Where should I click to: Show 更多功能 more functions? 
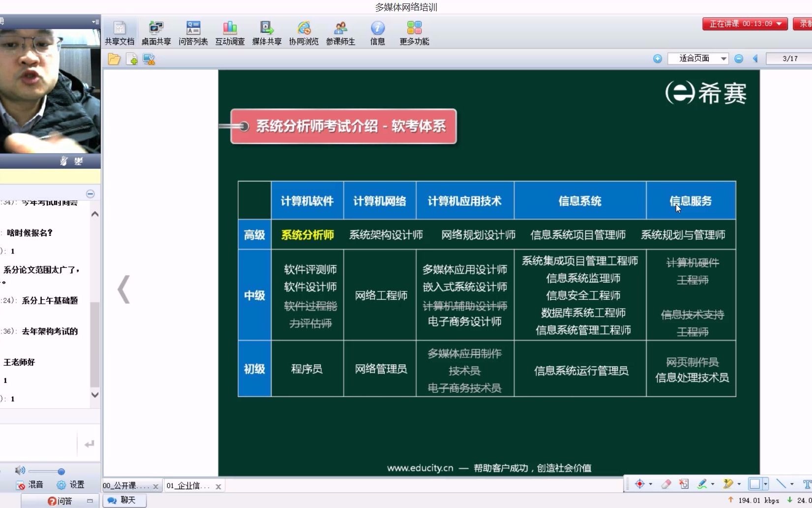pyautogui.click(x=415, y=32)
